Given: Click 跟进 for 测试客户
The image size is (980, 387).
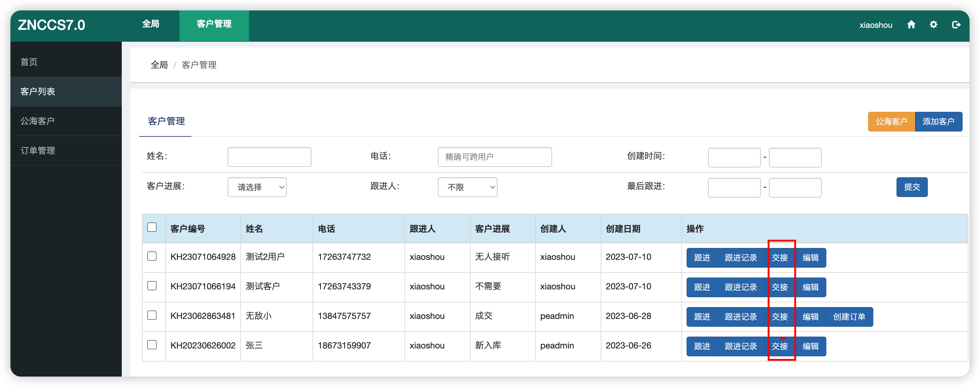Looking at the screenshot, I should point(702,287).
